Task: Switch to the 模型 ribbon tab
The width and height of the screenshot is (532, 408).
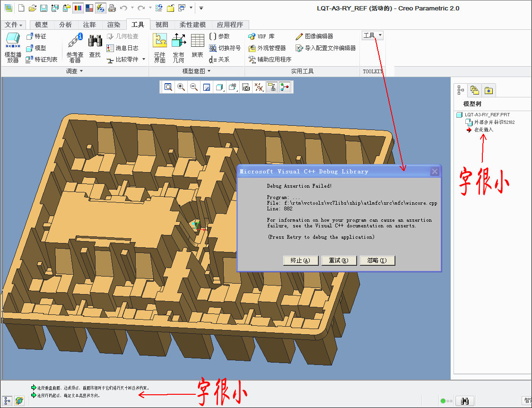Action: click(x=41, y=25)
